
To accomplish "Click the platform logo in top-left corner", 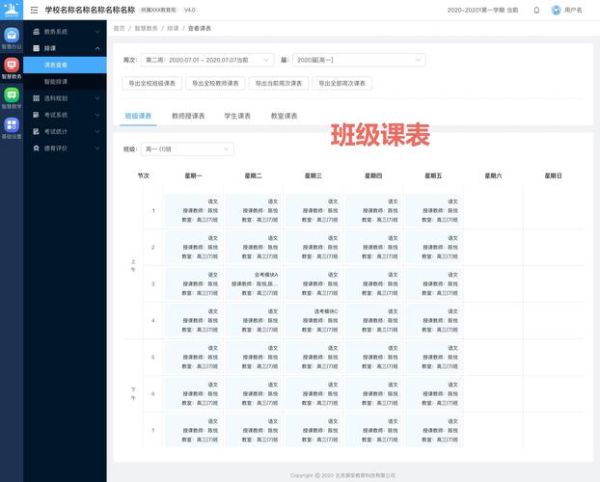I will point(11,10).
